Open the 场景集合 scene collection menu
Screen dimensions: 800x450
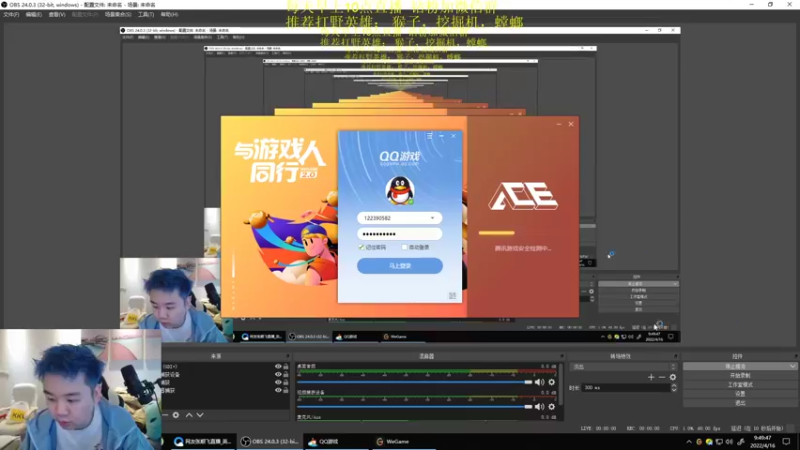click(118, 15)
